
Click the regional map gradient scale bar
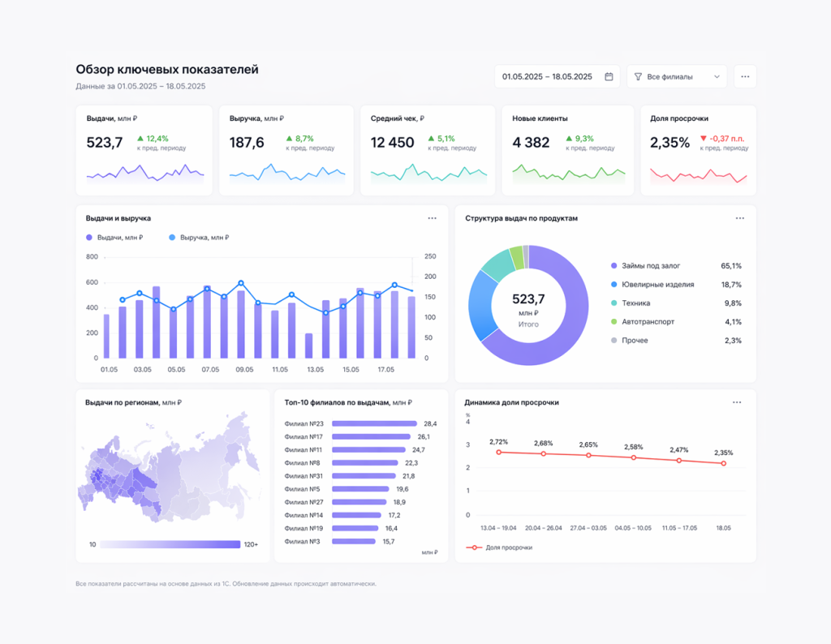coord(170,544)
